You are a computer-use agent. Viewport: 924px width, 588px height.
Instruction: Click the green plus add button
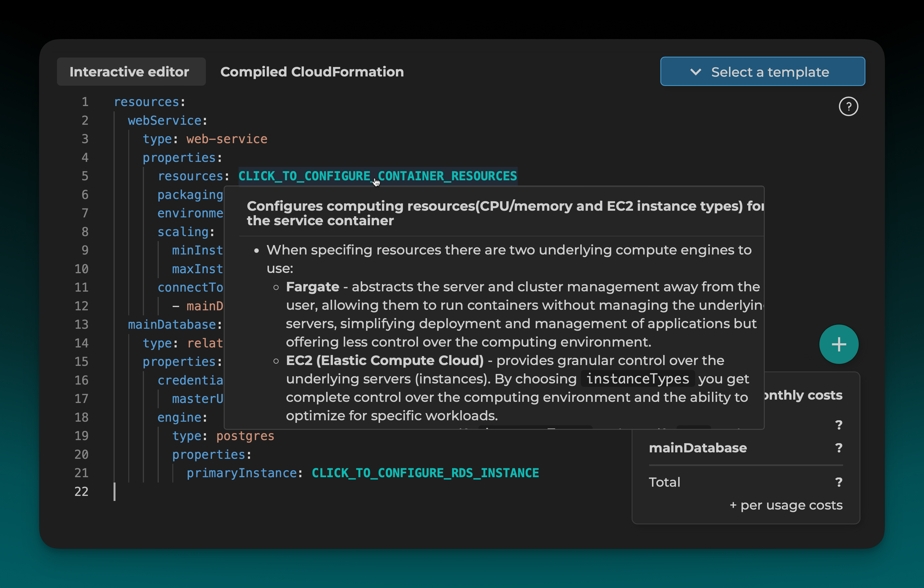point(838,344)
